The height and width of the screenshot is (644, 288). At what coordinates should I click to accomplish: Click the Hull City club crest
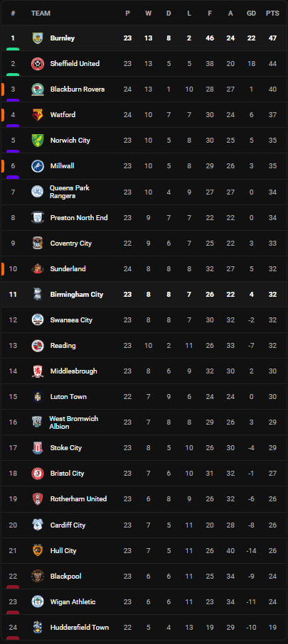[x=38, y=550]
